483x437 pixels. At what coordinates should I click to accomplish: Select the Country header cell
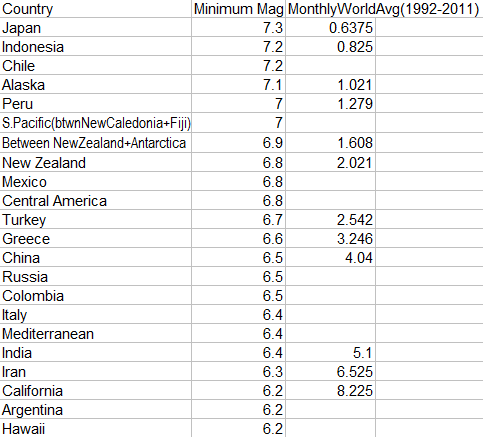[x=96, y=9]
